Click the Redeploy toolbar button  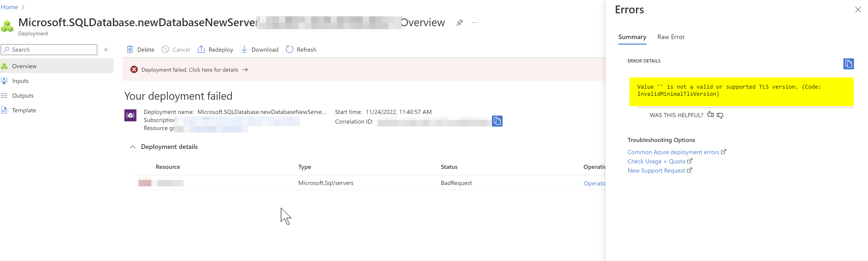click(x=215, y=49)
